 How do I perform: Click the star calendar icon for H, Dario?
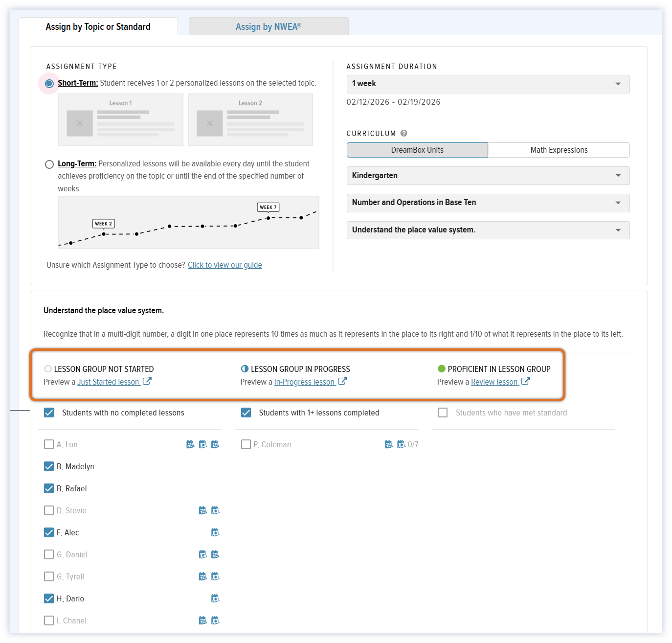(215, 598)
